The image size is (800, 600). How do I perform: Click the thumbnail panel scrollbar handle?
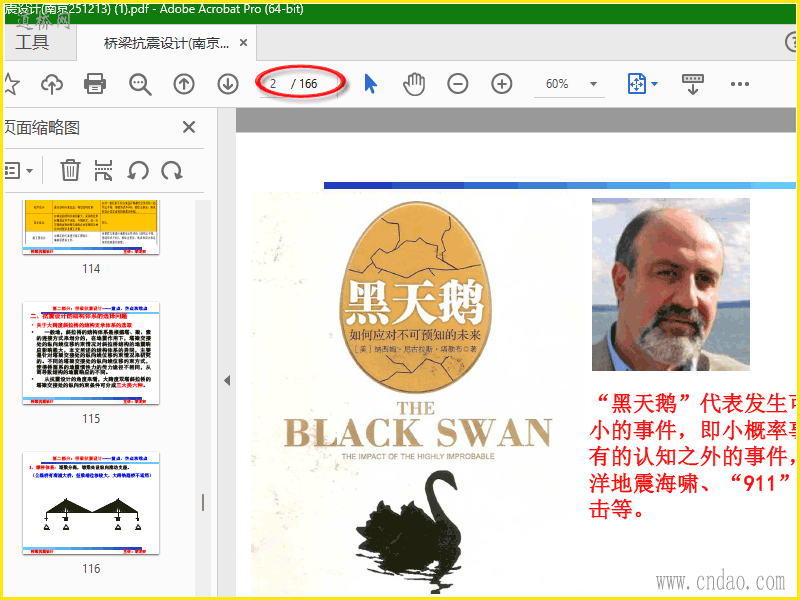[x=203, y=503]
